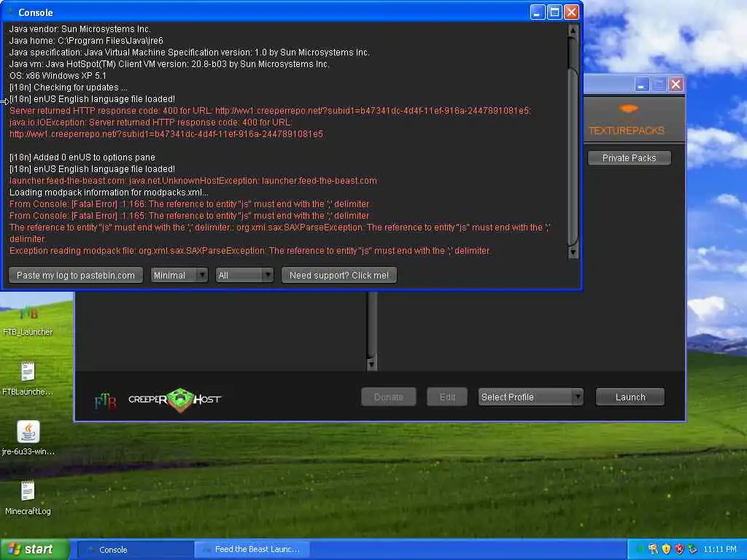Switch to Console taskbar item

click(x=135, y=550)
